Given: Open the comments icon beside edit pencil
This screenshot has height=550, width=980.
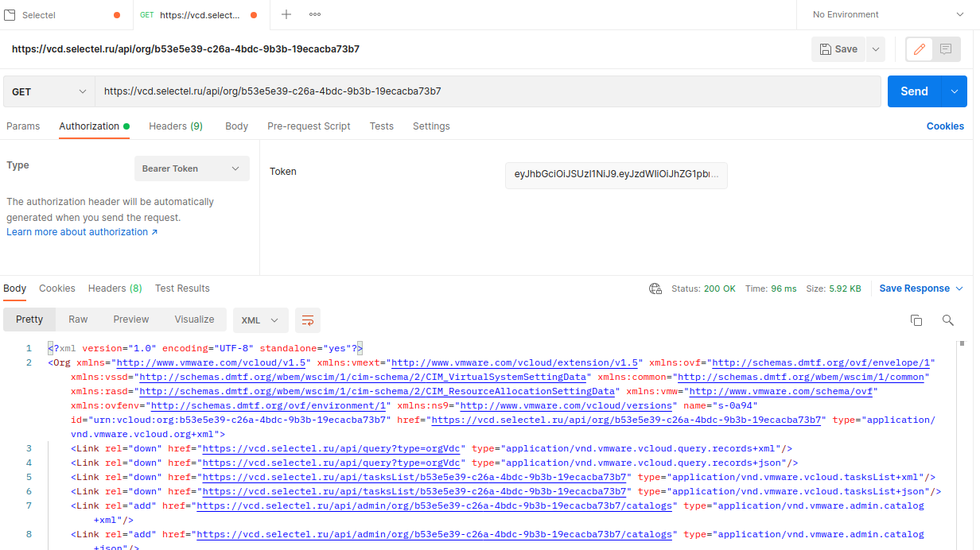Looking at the screenshot, I should click(x=946, y=49).
